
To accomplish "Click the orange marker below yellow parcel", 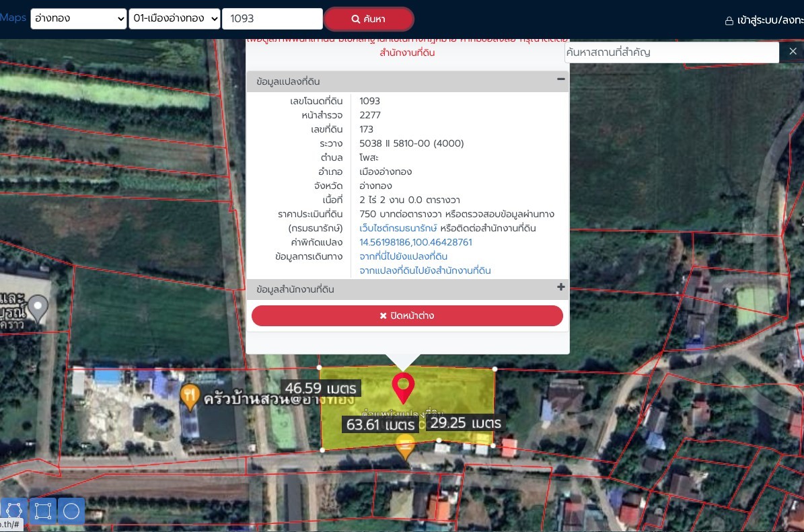I will (405, 447).
